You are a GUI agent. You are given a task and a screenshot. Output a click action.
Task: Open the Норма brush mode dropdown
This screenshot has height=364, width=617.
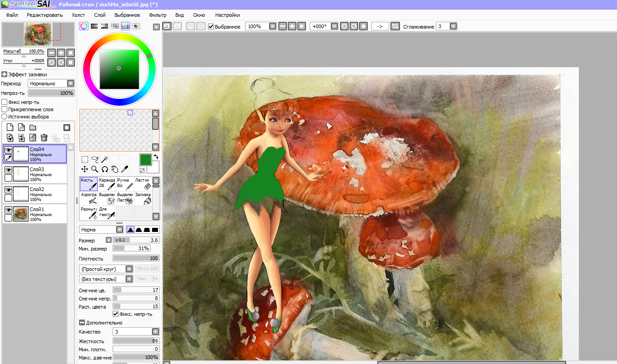119,230
